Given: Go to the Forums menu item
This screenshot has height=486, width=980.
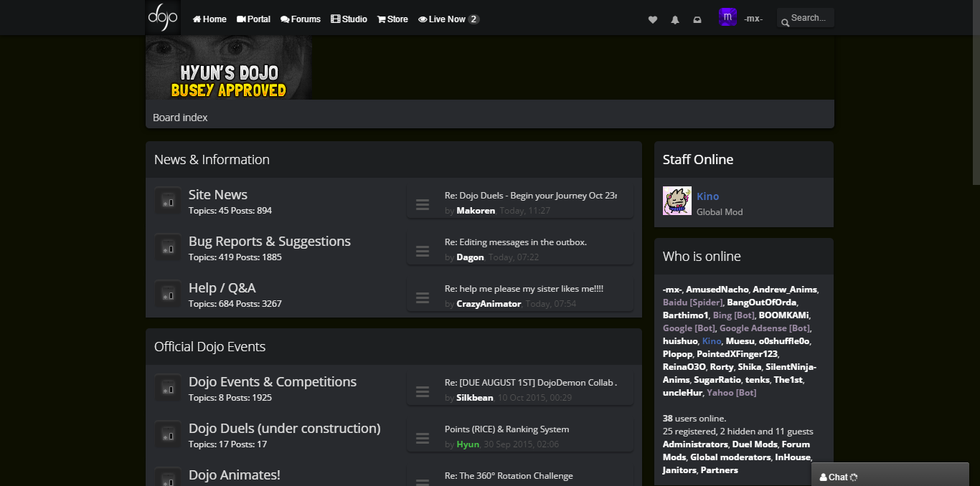Looking at the screenshot, I should pos(301,19).
